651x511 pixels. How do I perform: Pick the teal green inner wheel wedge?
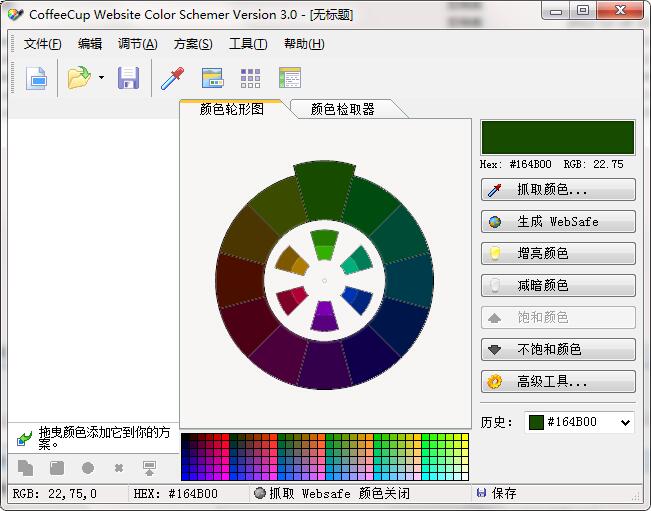pos(357,260)
